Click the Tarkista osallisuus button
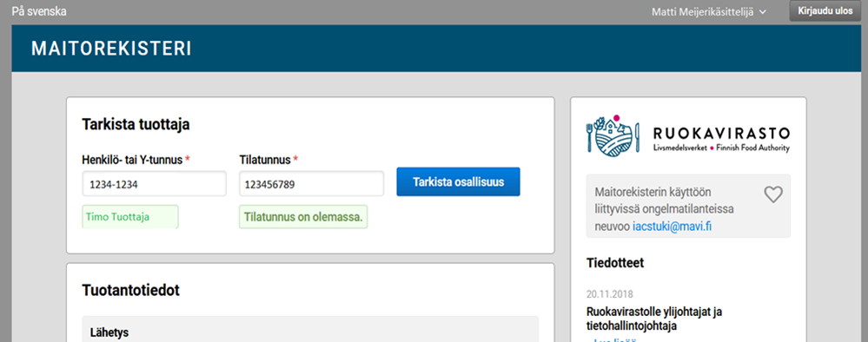Image resolution: width=868 pixels, height=342 pixels. coord(459,181)
